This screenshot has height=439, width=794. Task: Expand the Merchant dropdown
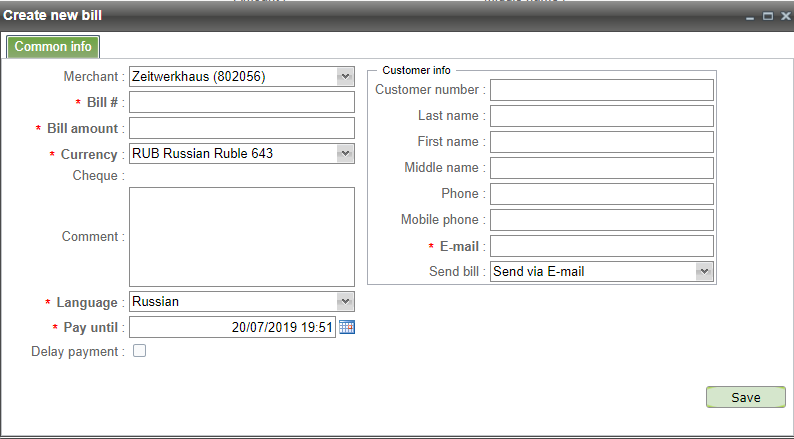345,76
